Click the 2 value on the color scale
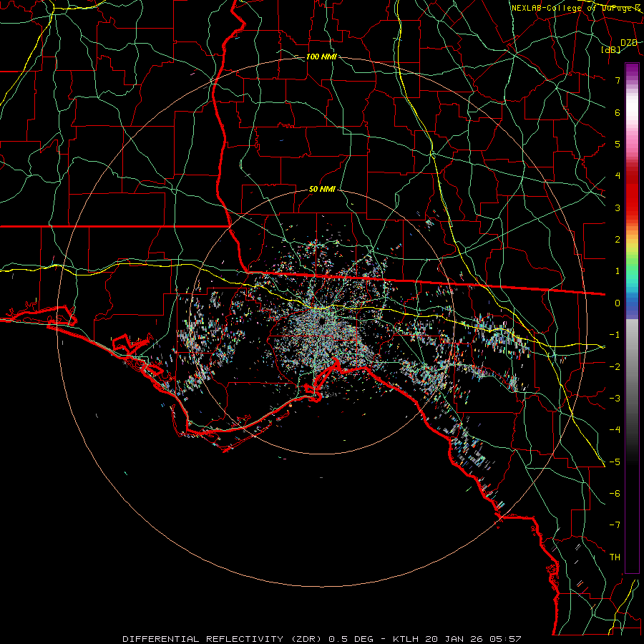This screenshot has width=644, height=644. tap(618, 240)
